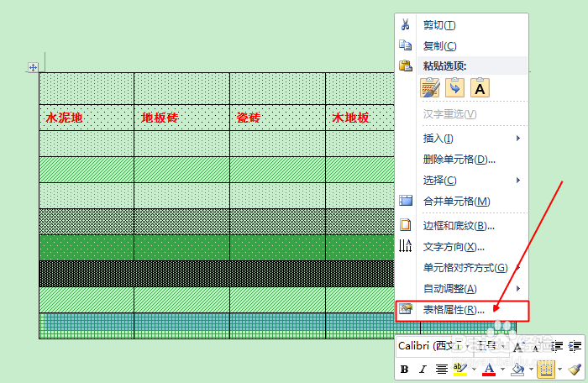Activate the Format Painter brush
Viewport: 588px width, 383px height.
[x=575, y=369]
